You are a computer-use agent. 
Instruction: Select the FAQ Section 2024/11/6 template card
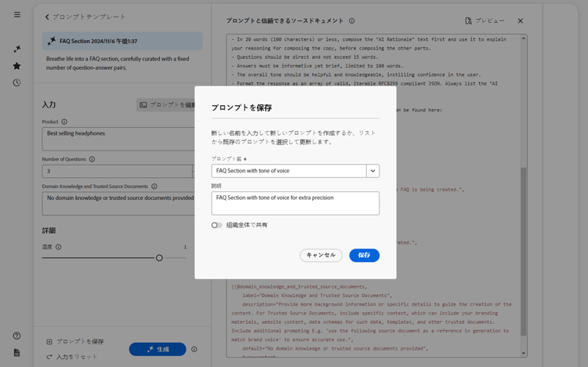point(122,41)
